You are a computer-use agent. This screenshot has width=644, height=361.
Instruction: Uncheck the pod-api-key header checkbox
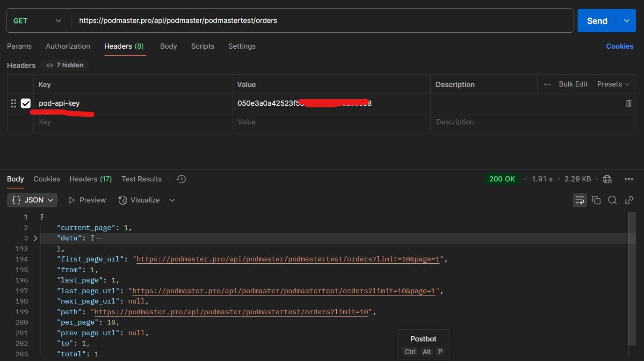pos(26,103)
